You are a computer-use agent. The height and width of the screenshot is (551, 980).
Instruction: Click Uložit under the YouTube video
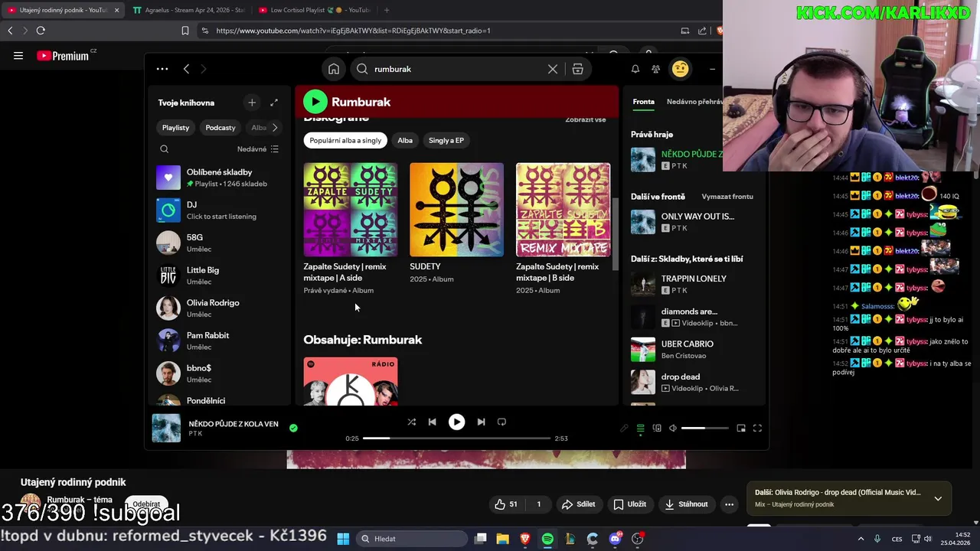coord(629,504)
